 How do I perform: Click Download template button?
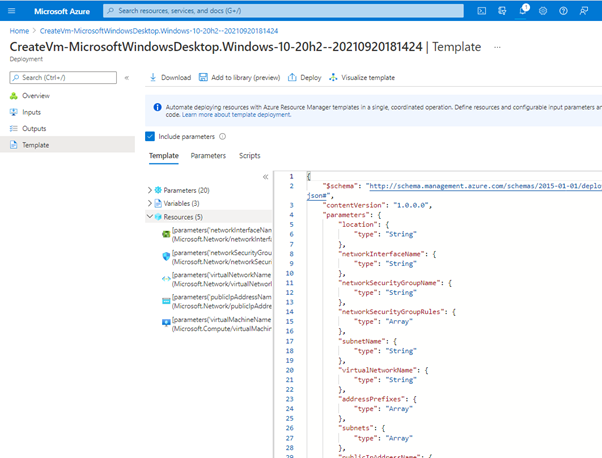pyautogui.click(x=170, y=77)
